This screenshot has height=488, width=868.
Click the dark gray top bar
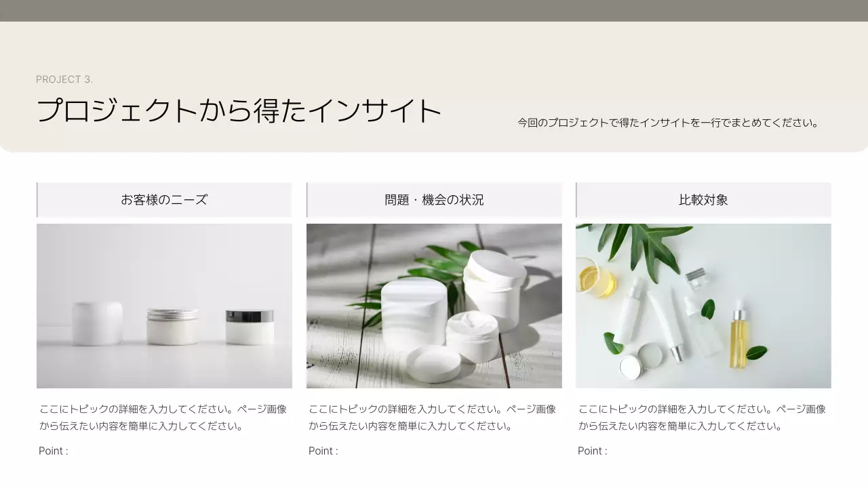point(434,11)
